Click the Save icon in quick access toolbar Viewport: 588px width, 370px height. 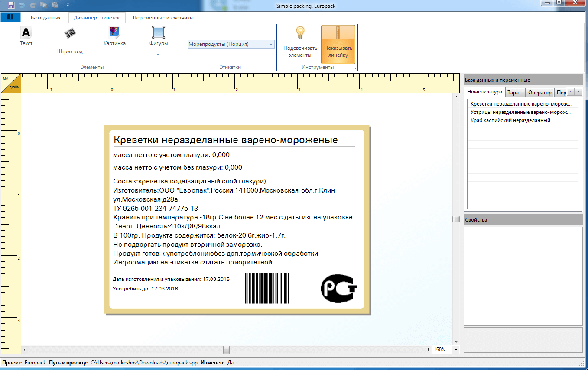coord(11,6)
